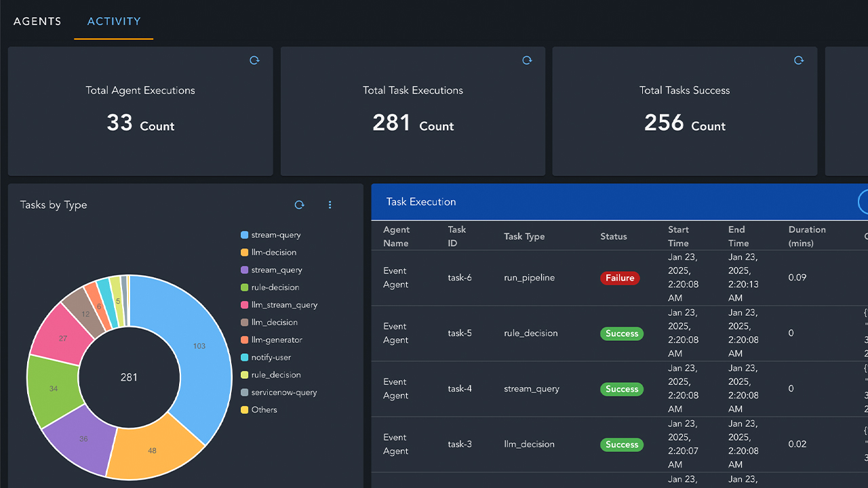Refresh the Total Tasks Success card

pos(799,60)
